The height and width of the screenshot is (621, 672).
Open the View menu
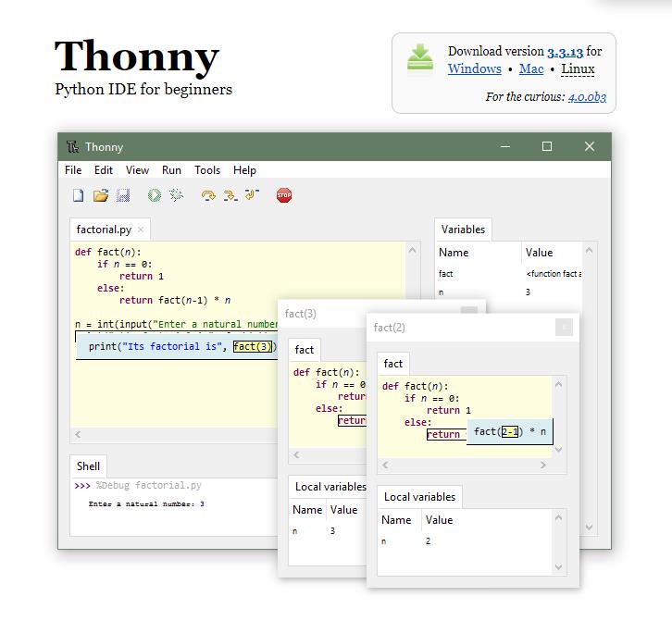click(x=137, y=170)
